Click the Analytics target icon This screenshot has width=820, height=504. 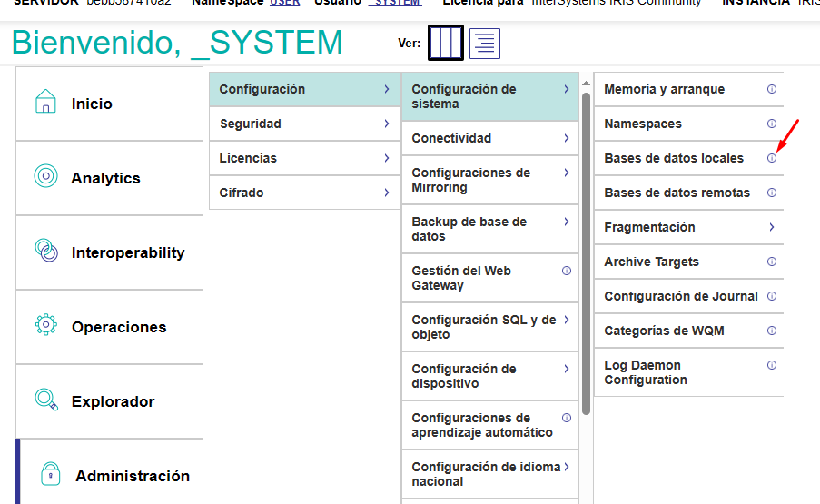[45, 176]
